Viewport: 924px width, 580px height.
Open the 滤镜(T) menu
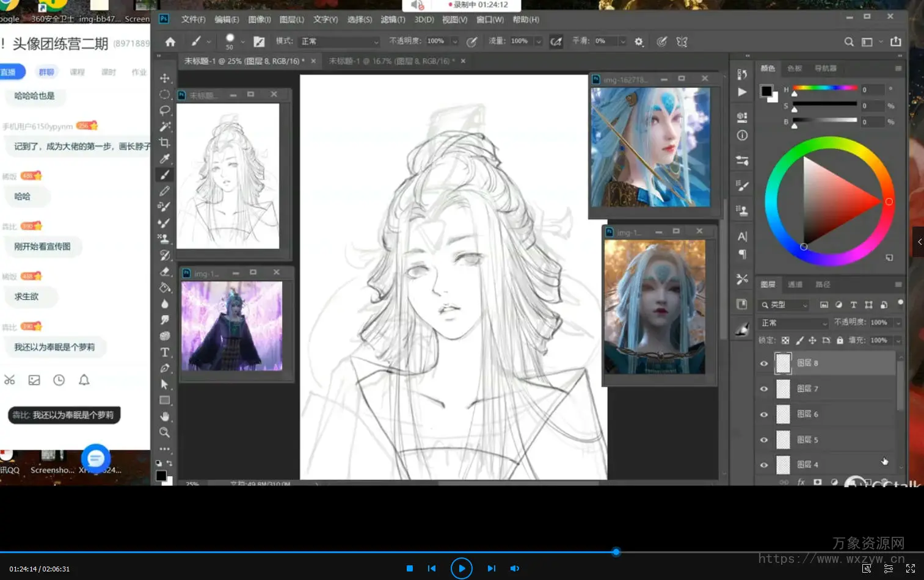393,20
